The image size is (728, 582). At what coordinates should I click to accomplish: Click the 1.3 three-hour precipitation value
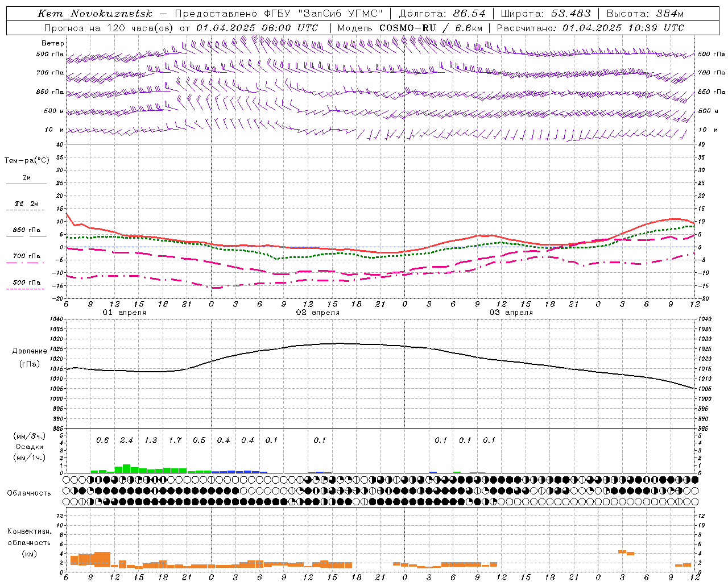[x=151, y=440]
